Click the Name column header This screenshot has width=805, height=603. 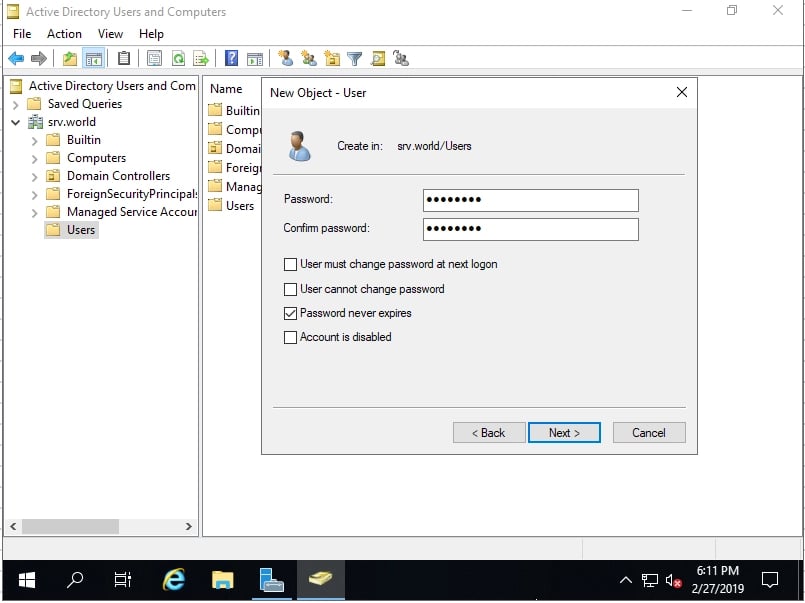226,89
